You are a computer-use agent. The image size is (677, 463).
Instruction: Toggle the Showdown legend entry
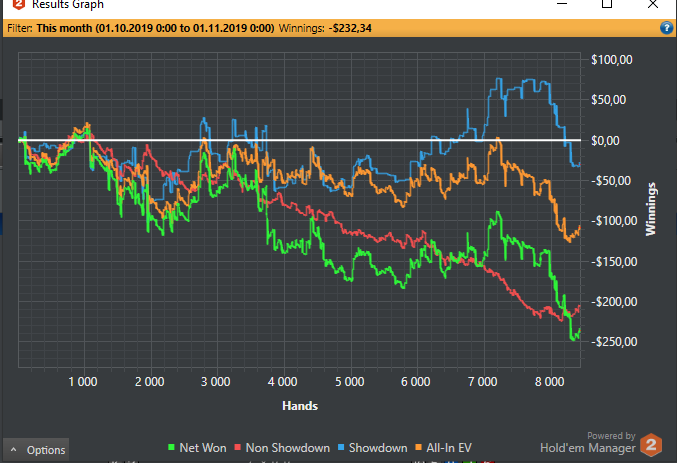click(x=372, y=448)
